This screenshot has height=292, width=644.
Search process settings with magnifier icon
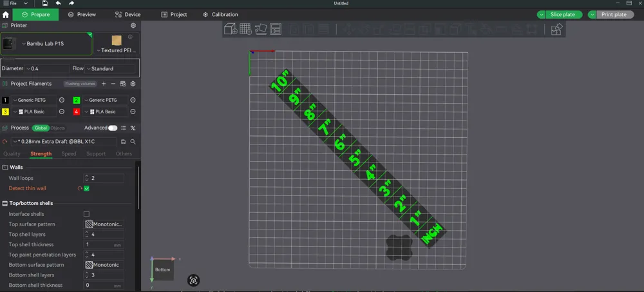(x=133, y=141)
